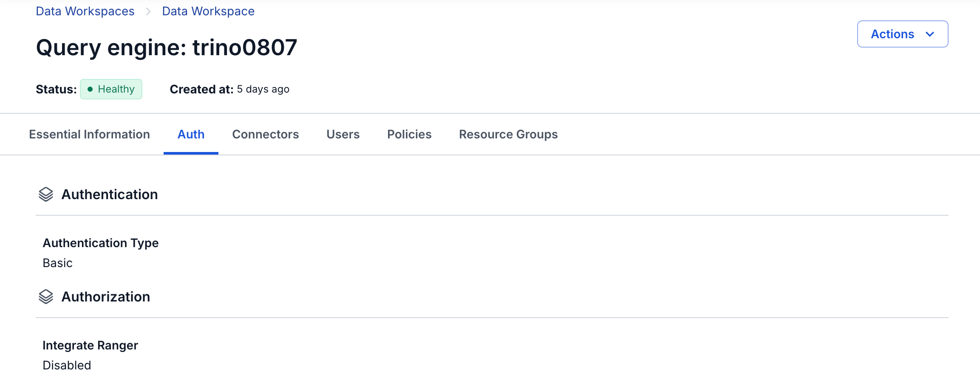This screenshot has height=383, width=980.
Task: Click the '5 days ago' creation time
Action: pyautogui.click(x=263, y=89)
